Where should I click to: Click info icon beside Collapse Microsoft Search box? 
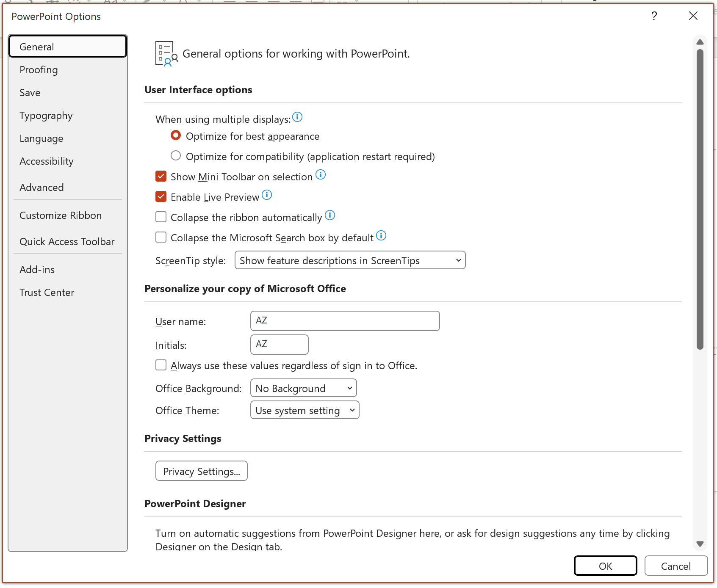click(381, 235)
